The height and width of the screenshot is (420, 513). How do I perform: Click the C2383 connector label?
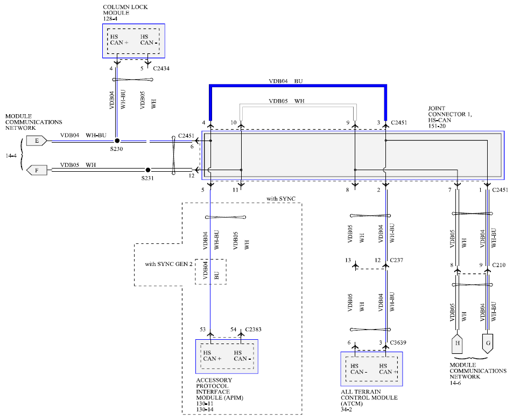coord(254,329)
